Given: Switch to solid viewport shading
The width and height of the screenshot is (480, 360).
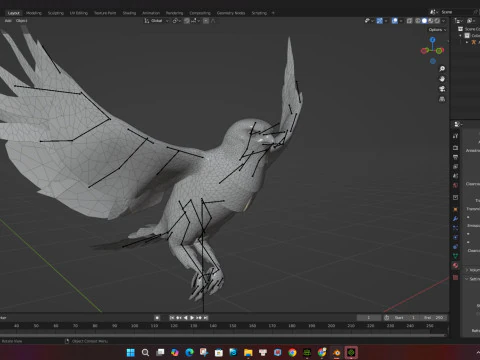Looking at the screenshot, I should (424, 21).
